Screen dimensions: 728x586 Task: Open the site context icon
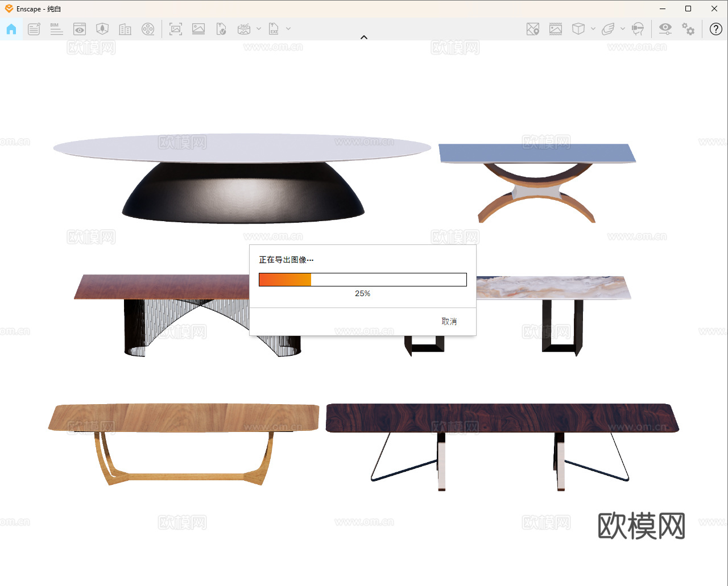coord(102,29)
